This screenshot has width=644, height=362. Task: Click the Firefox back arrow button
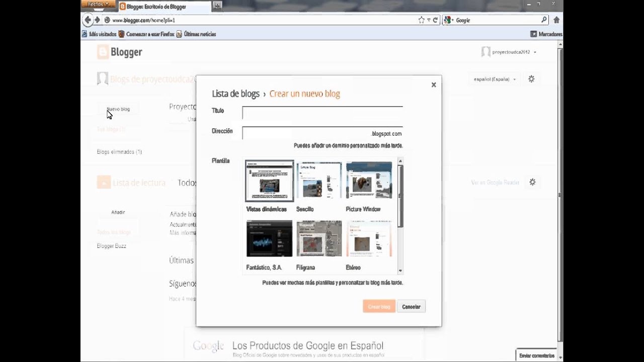tap(88, 20)
